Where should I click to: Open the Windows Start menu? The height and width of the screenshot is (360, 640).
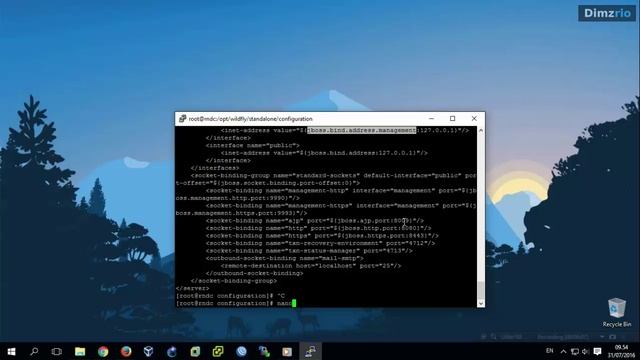(11, 351)
